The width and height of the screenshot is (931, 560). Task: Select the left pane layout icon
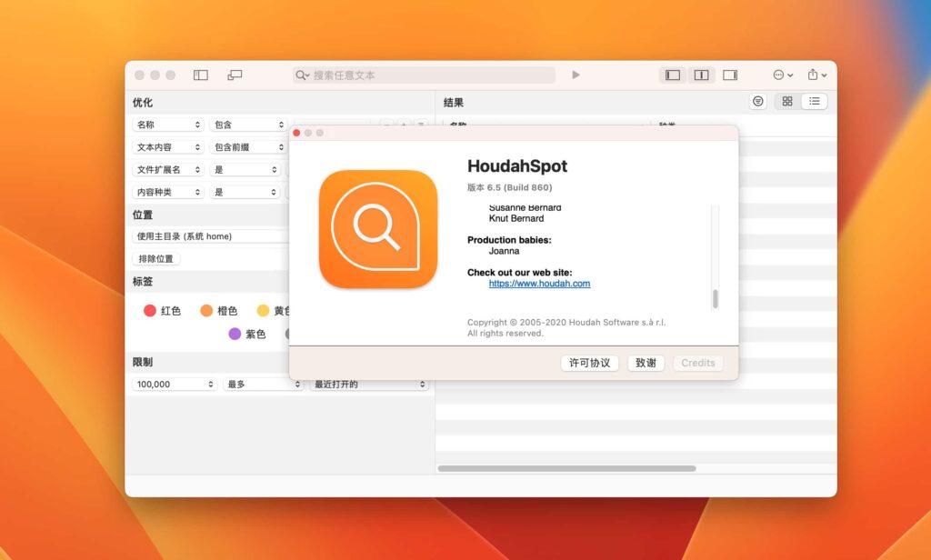click(x=672, y=75)
